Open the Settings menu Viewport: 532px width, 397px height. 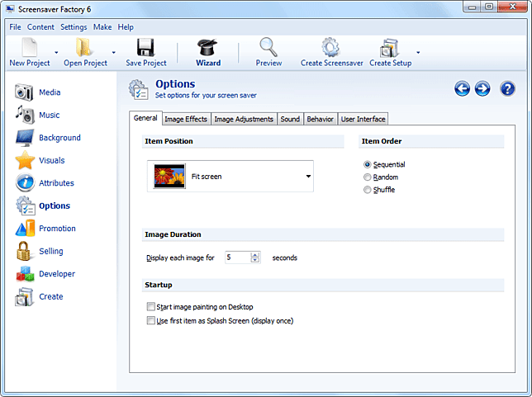[74, 27]
